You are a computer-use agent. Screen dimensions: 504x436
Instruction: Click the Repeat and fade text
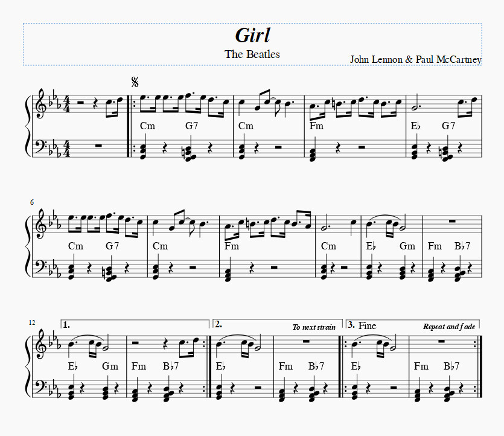[450, 326]
